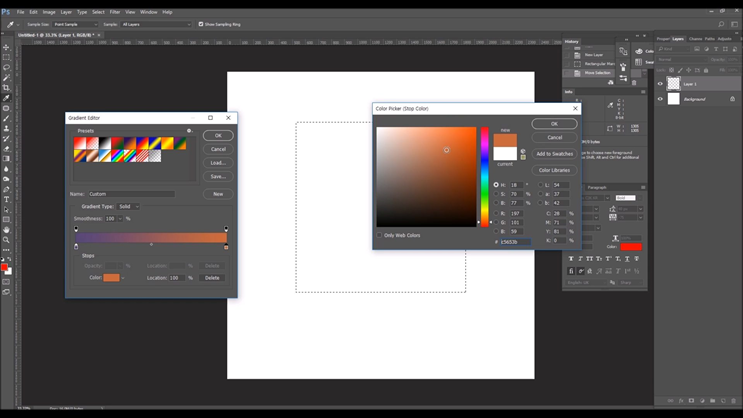The width and height of the screenshot is (743, 418).
Task: Enable the Only Web Colors checkbox
Action: (380, 235)
